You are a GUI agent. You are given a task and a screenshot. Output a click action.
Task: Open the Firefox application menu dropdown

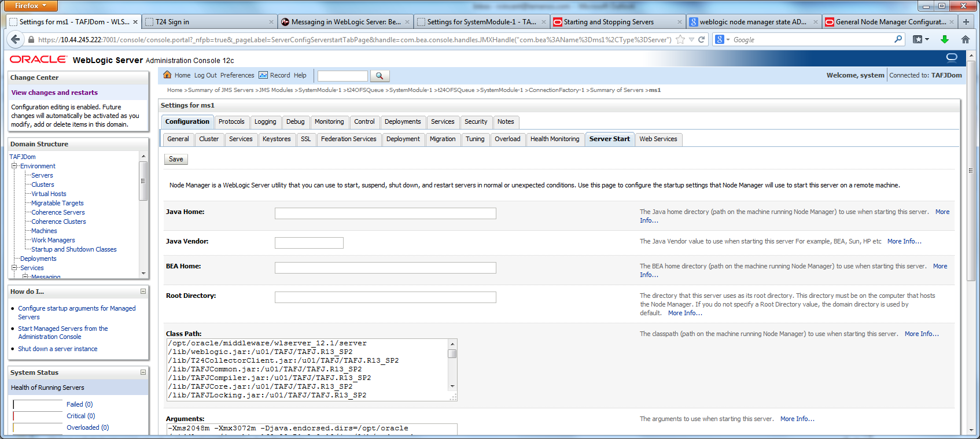click(x=31, y=6)
